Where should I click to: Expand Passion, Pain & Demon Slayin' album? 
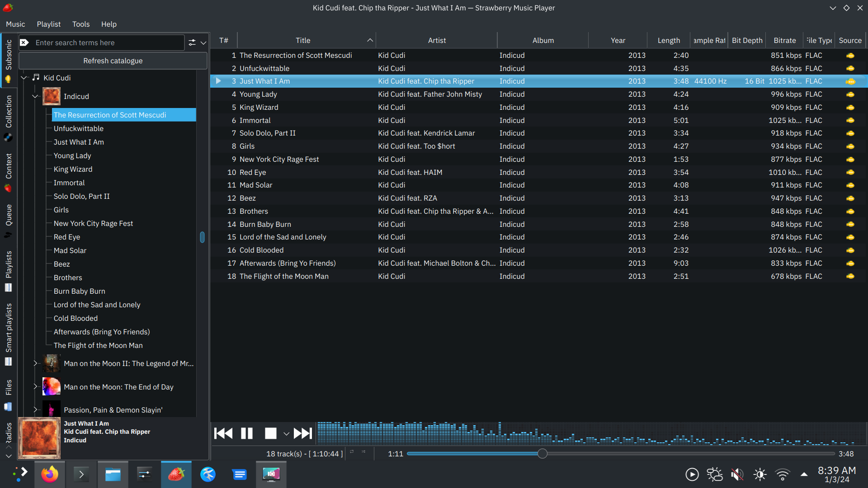(x=35, y=409)
